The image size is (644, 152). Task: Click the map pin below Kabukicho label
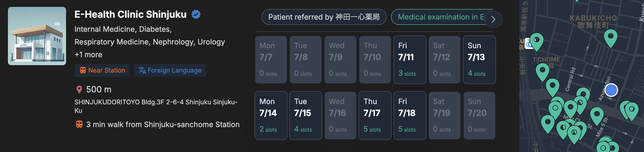tap(610, 37)
